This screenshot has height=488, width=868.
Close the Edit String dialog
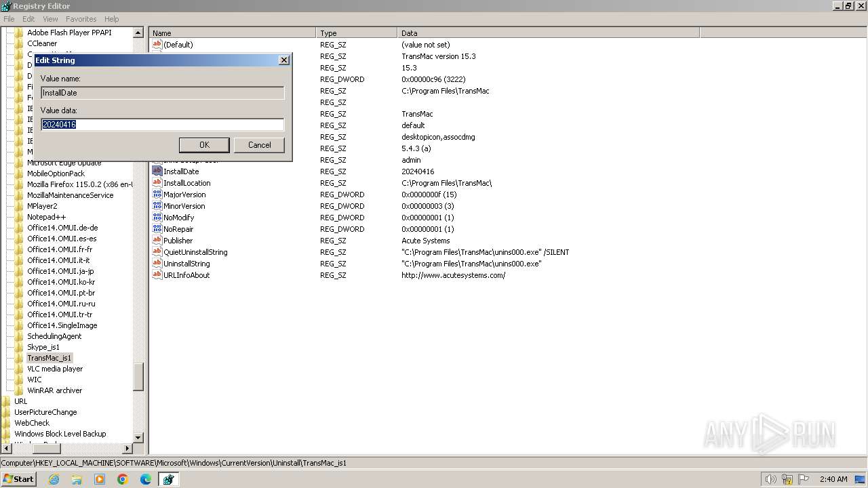coord(284,60)
